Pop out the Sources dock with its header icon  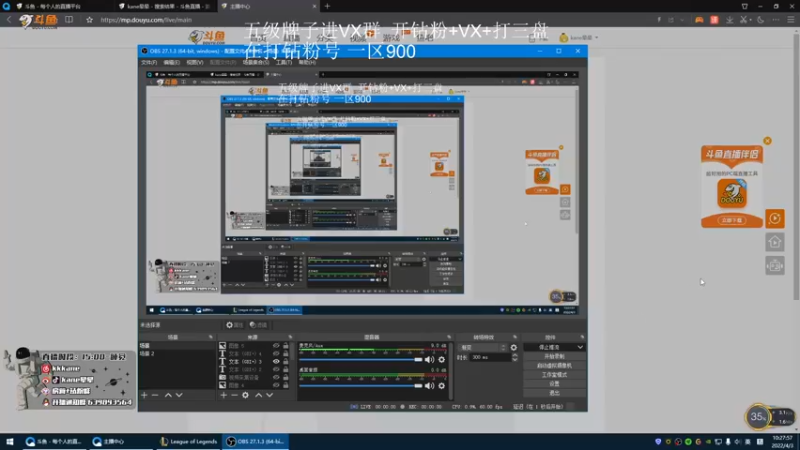(290, 337)
